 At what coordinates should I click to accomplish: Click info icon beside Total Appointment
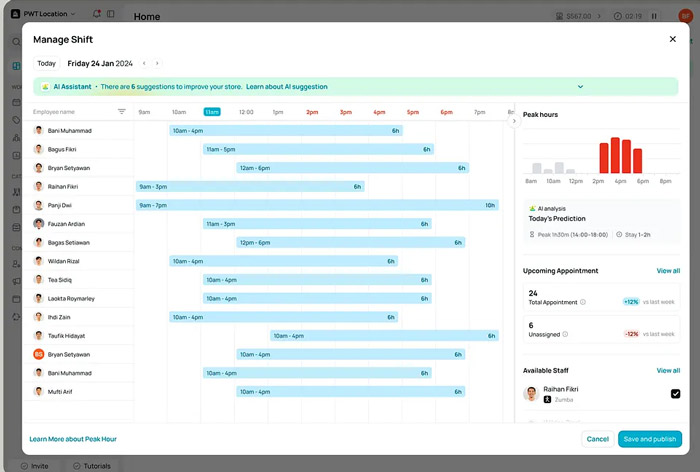(583, 301)
